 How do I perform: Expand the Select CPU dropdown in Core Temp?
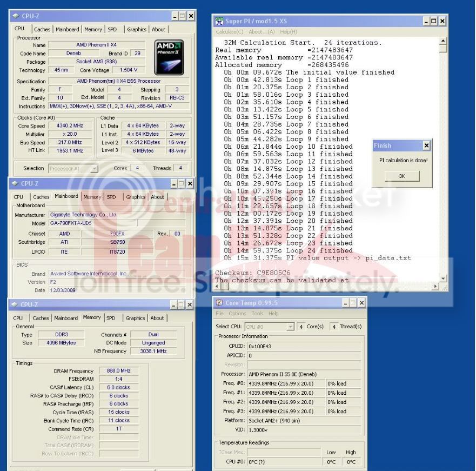pyautogui.click(x=290, y=327)
